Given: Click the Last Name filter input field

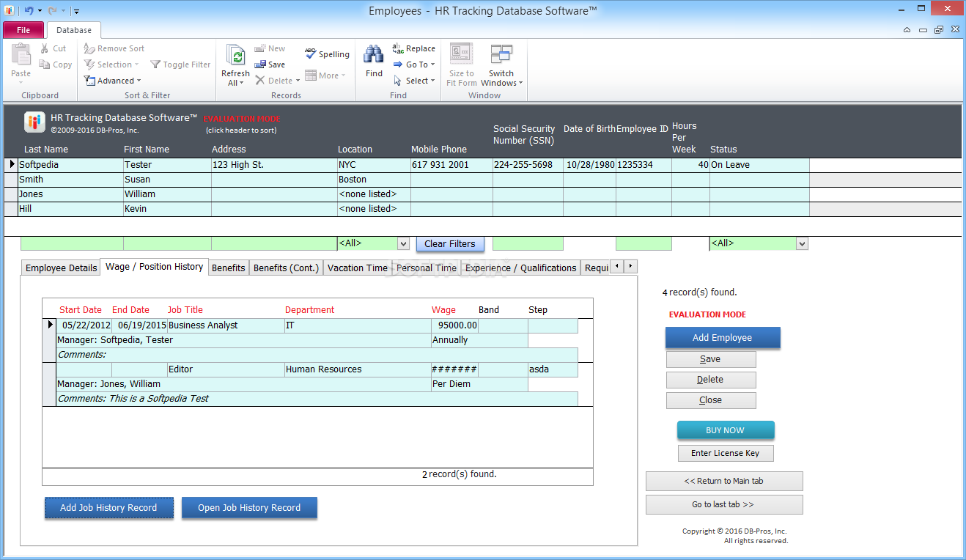Looking at the screenshot, I should (x=72, y=243).
